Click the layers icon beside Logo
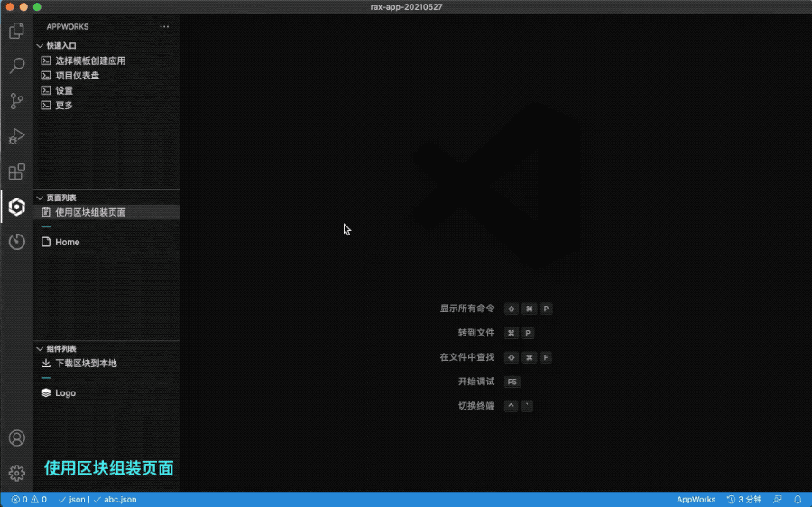 pos(46,393)
